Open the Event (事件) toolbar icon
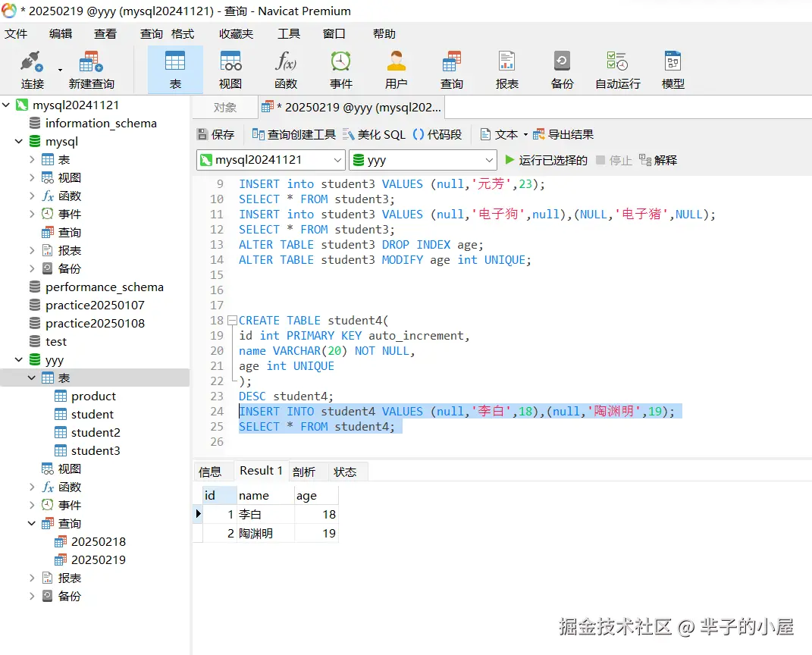This screenshot has height=655, width=812. pyautogui.click(x=340, y=70)
